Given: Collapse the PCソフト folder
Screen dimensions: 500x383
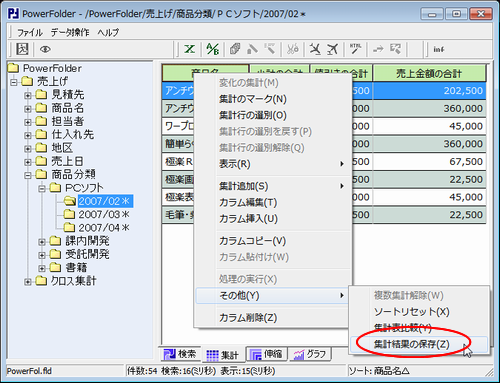Looking at the screenshot, I should (42, 188).
